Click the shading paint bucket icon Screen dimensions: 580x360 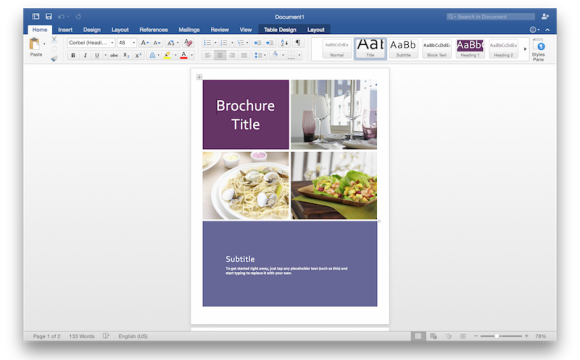coord(275,55)
